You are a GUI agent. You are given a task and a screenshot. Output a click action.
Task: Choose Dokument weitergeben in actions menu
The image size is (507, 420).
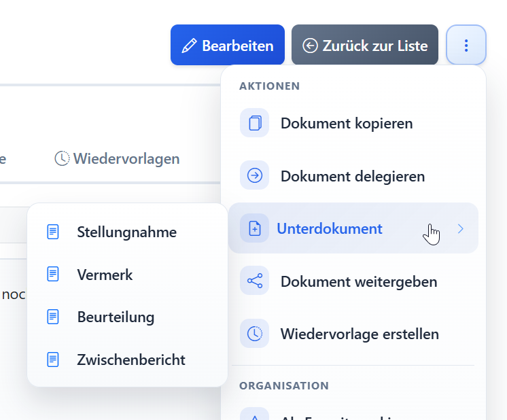pyautogui.click(x=358, y=281)
